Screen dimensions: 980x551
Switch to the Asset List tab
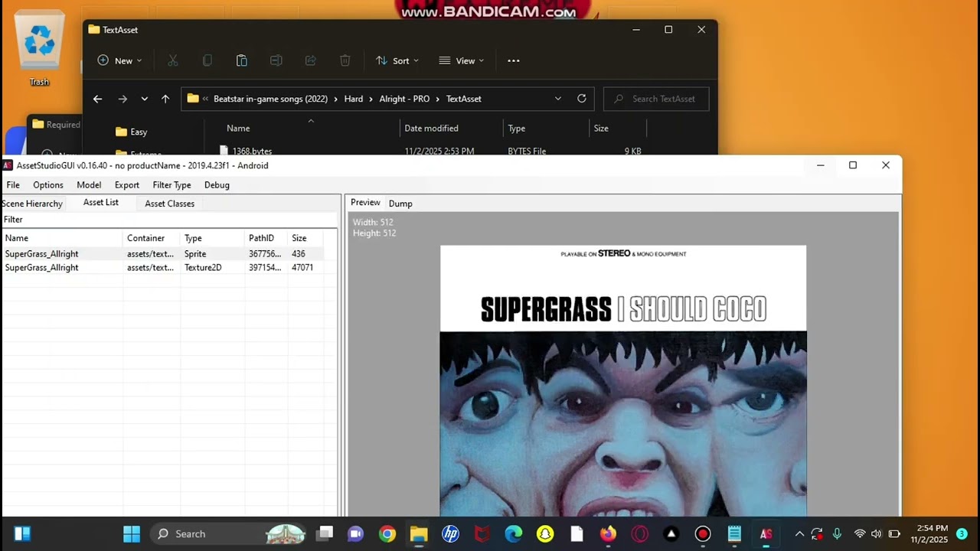pyautogui.click(x=101, y=203)
